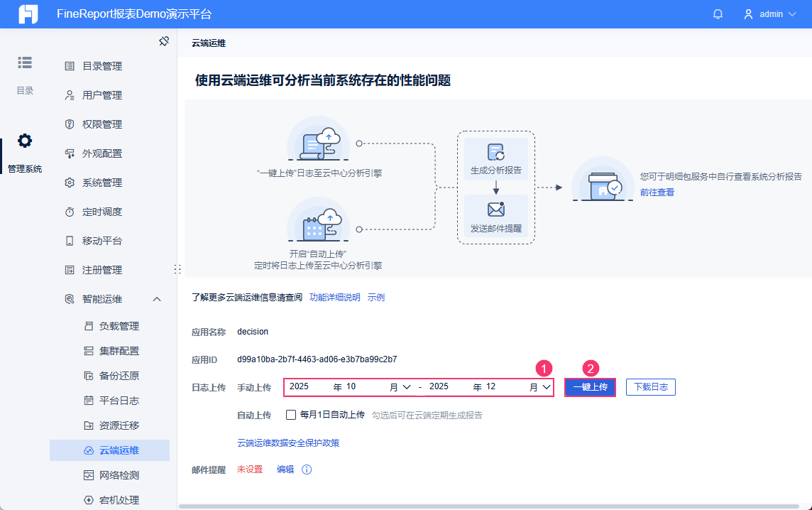Screen dimensions: 812x510
Task: Open the notification bell
Action: [718, 14]
